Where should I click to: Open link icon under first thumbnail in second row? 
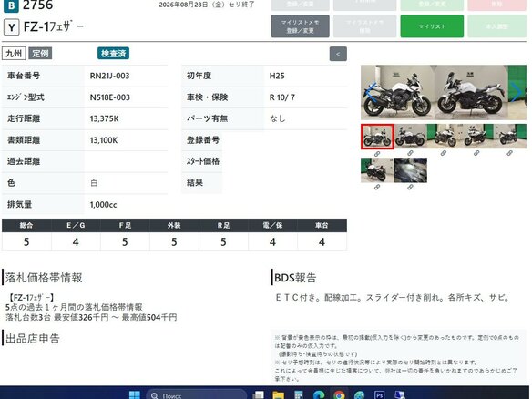pos(377,187)
